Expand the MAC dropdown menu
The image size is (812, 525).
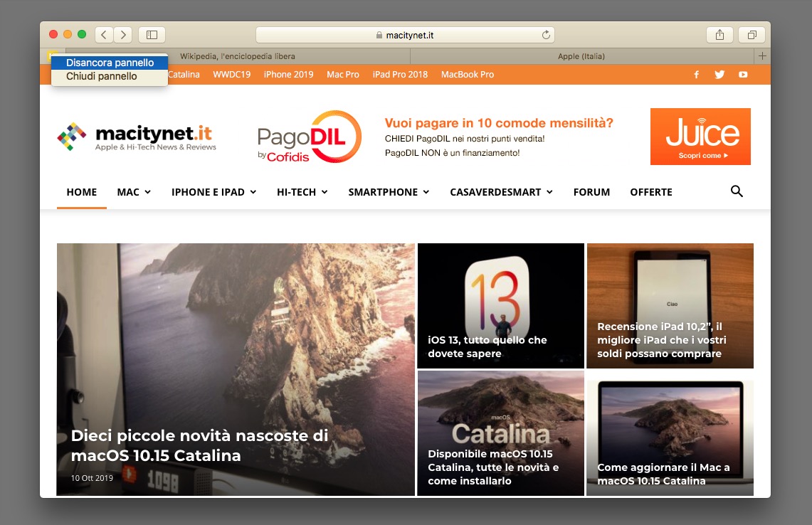point(134,192)
